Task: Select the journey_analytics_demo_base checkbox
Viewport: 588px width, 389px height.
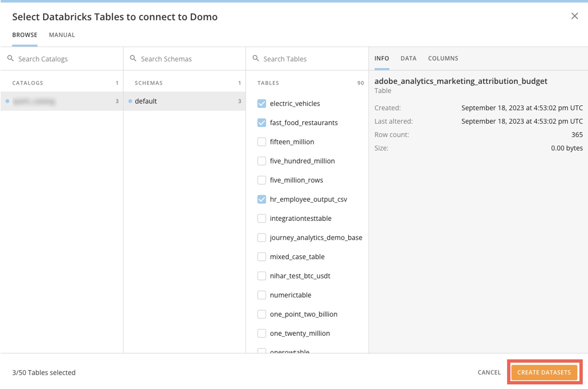Action: click(262, 237)
